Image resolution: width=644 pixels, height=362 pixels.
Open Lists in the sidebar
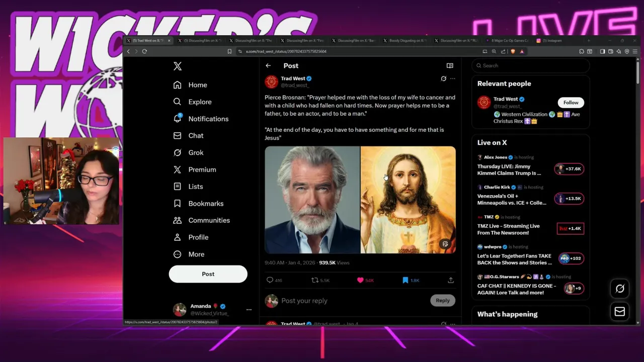tap(189, 187)
